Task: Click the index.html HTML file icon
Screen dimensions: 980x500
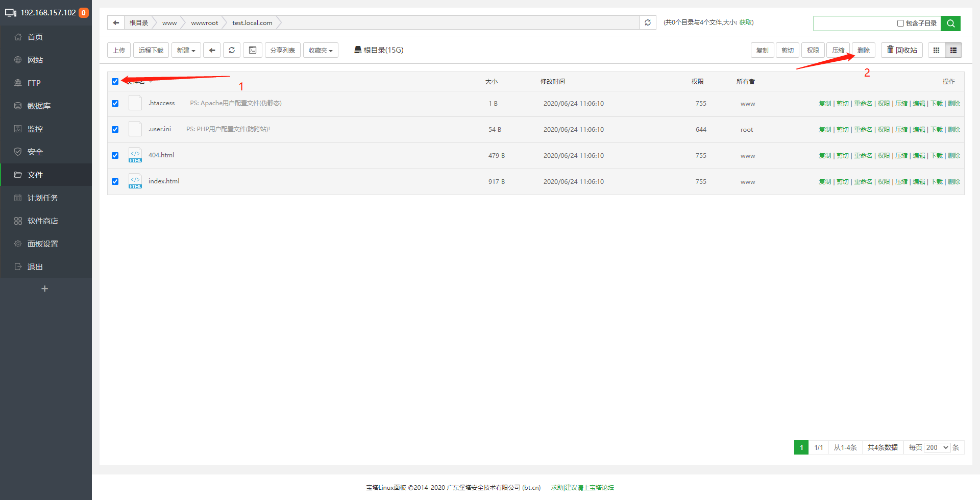Action: (x=135, y=181)
